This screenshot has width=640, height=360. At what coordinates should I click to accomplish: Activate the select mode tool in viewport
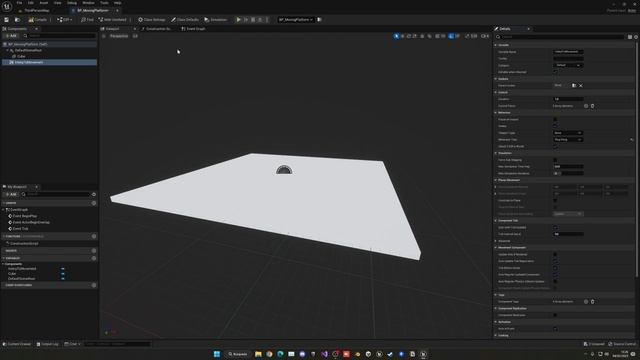[396, 36]
